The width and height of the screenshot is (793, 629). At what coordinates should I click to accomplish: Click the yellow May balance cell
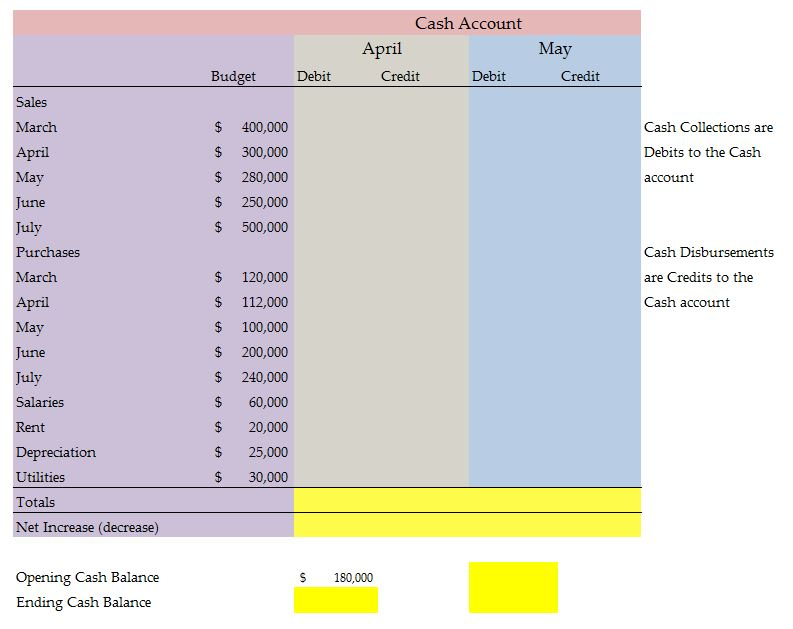[x=513, y=588]
